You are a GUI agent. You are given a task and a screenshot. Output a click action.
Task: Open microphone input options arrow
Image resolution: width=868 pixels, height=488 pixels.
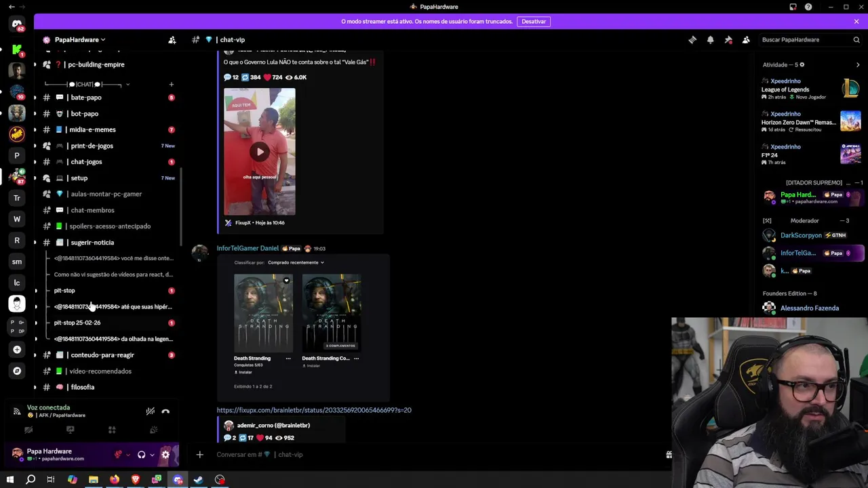coord(128,455)
